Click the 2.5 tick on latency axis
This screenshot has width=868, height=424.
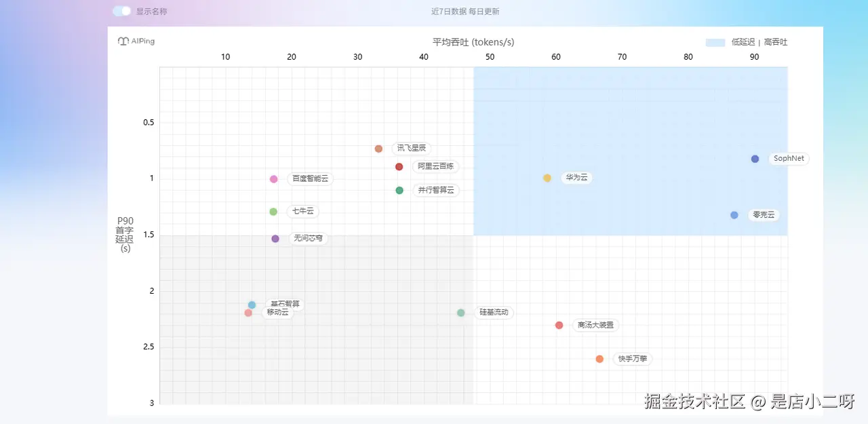click(148, 347)
